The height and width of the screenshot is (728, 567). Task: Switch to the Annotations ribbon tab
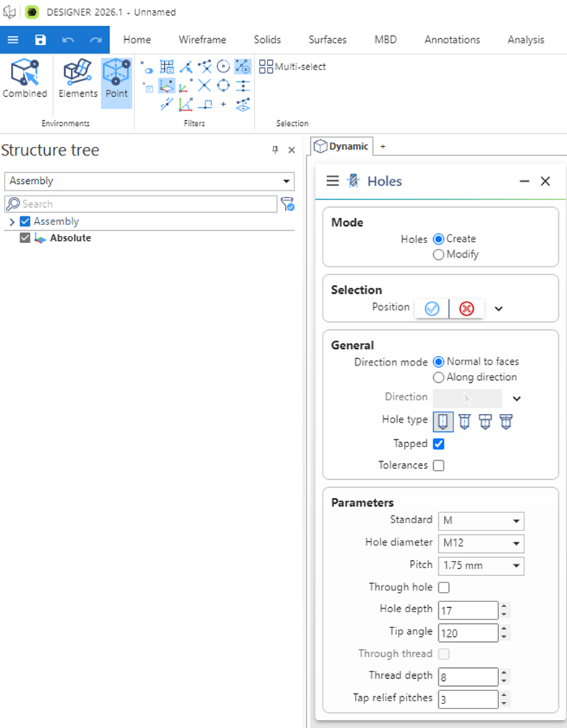tap(452, 40)
